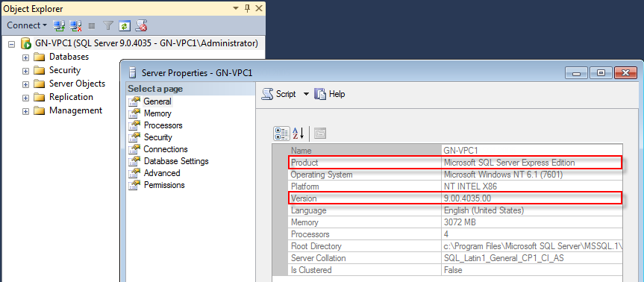Open the Processors page

(163, 125)
